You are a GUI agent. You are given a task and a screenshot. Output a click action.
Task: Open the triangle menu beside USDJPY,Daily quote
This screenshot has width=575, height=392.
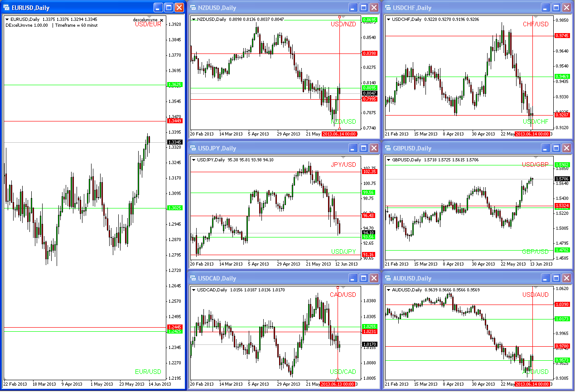tap(194, 160)
